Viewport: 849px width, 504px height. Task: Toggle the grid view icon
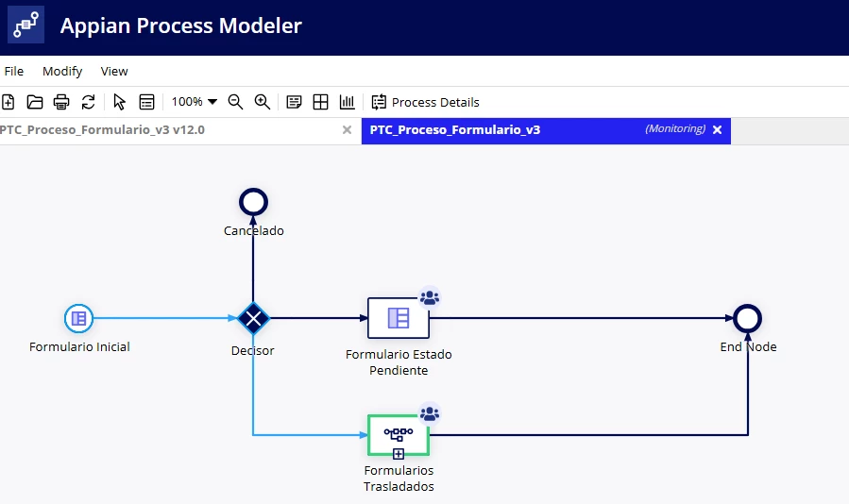click(x=320, y=102)
